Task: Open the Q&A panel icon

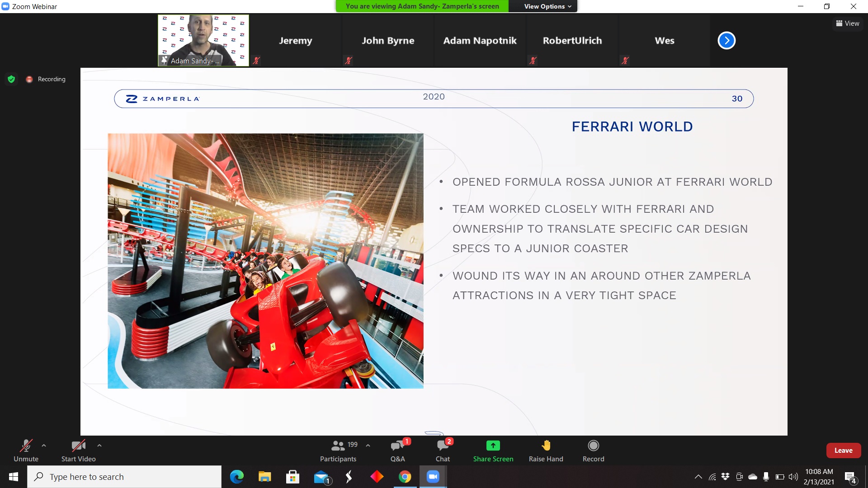Action: pos(397,446)
